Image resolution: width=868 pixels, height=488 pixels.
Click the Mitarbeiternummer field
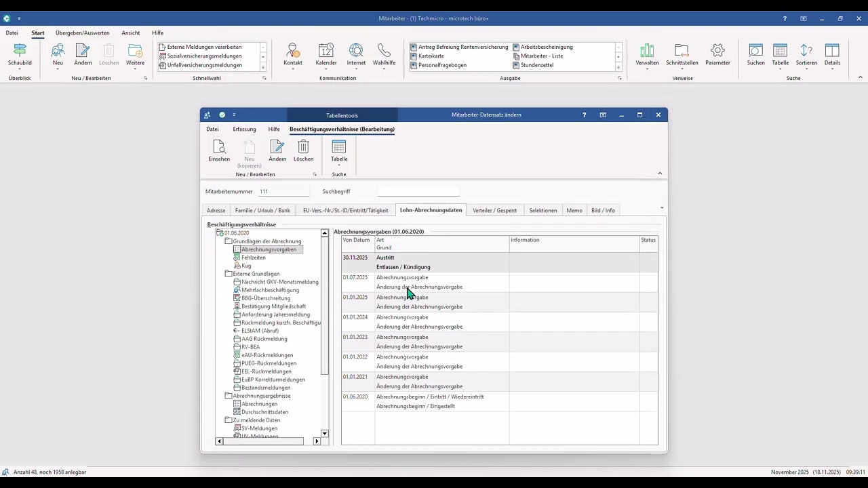(x=283, y=192)
